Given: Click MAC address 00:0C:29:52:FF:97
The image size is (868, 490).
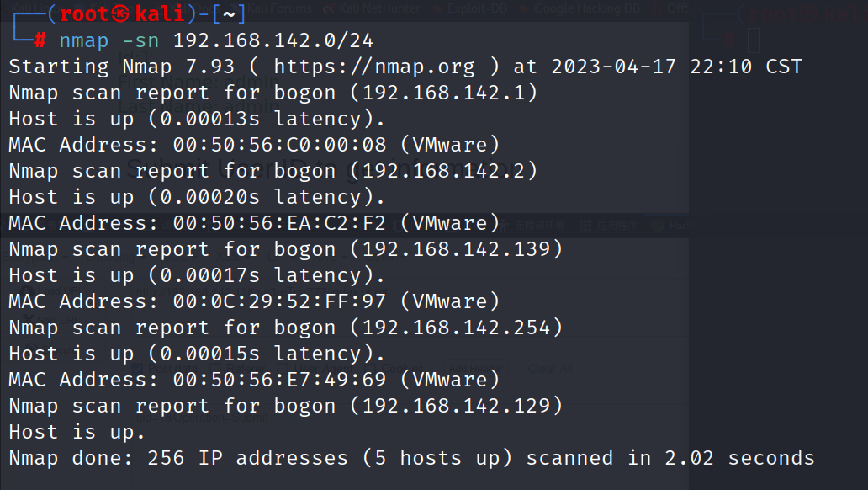Looking at the screenshot, I should click(x=279, y=301).
